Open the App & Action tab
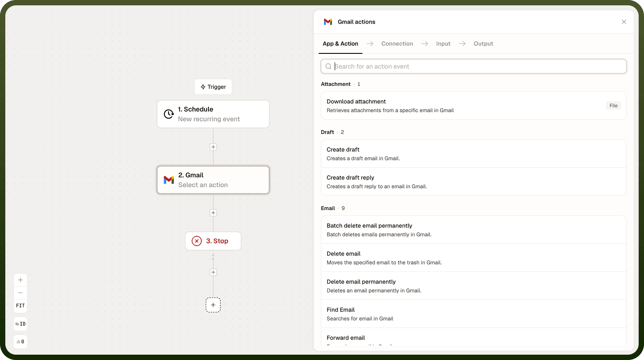The width and height of the screenshot is (644, 360). click(340, 44)
